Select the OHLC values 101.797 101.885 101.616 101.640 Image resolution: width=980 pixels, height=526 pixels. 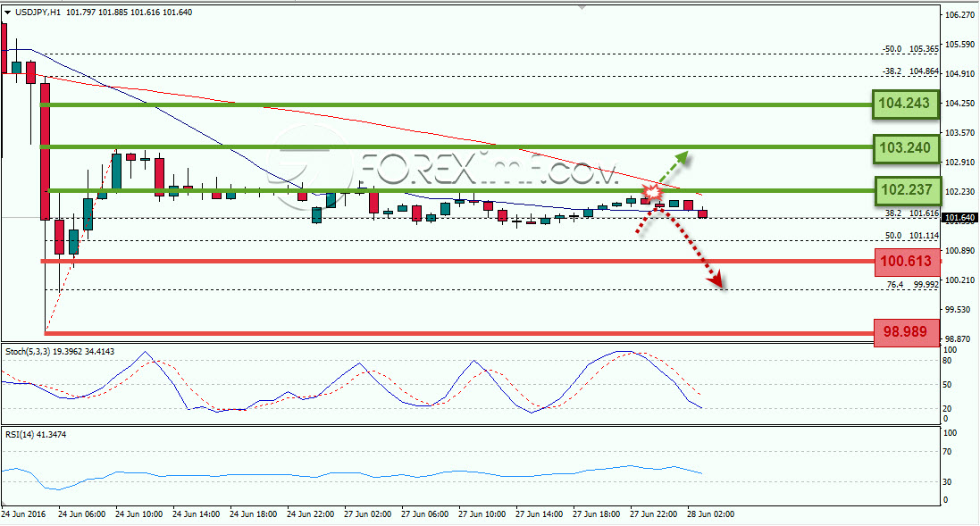128,12
